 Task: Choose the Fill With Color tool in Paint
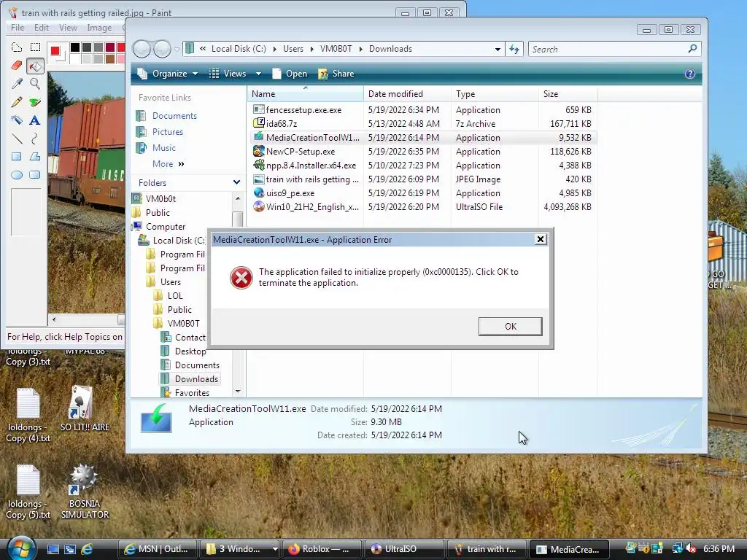(x=35, y=65)
